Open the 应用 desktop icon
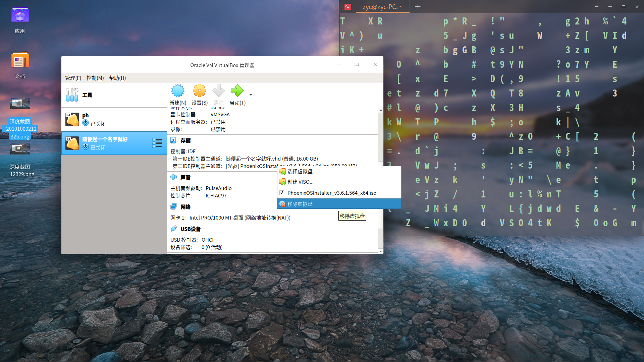Screen dimensions: 644x362 pyautogui.click(x=20, y=20)
